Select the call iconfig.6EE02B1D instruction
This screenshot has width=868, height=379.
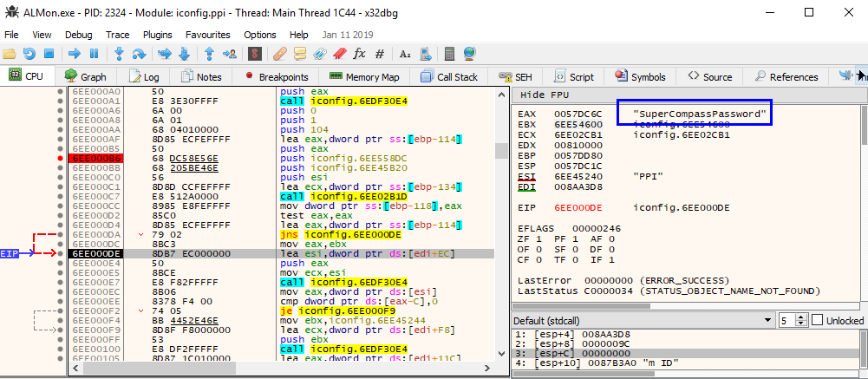pos(343,196)
